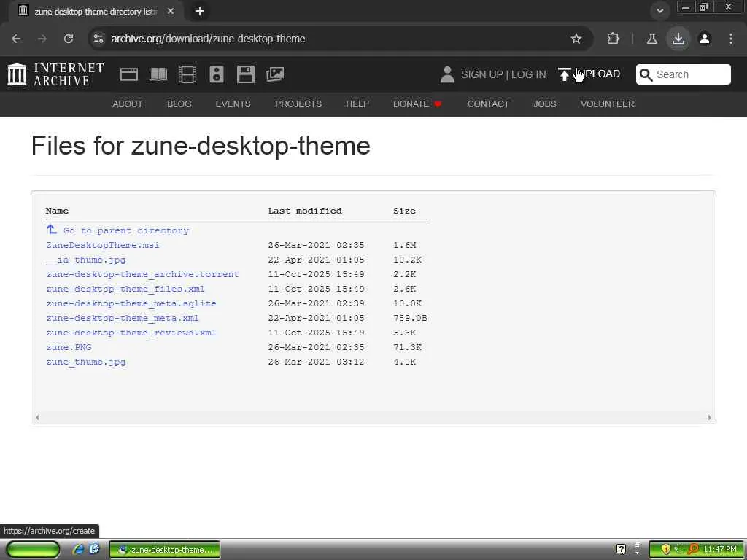747x560 pixels.
Task: Click the security shield tray icon
Action: point(666,550)
